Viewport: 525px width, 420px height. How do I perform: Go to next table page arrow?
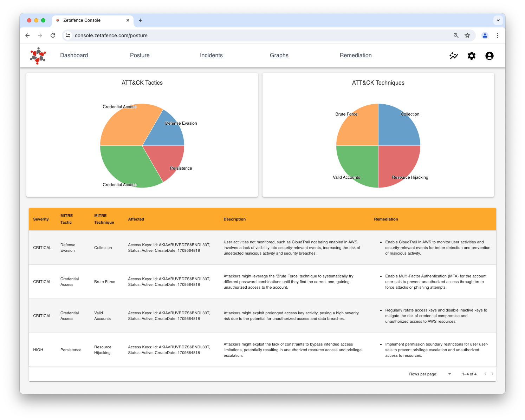[x=492, y=374]
